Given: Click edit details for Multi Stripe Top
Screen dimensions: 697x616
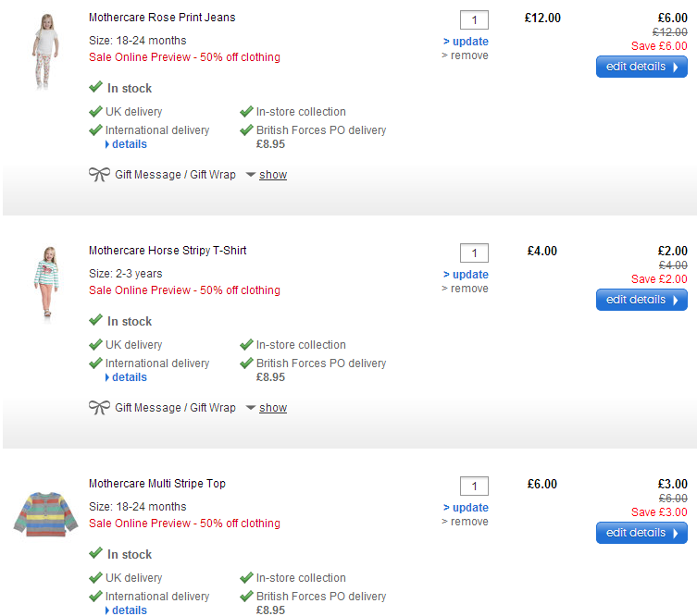Looking at the screenshot, I should click(641, 533).
